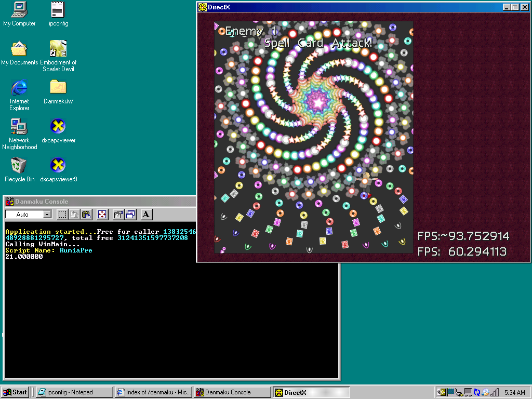The width and height of the screenshot is (532, 399).
Task: Click the DirectX taskbar button
Action: 312,392
